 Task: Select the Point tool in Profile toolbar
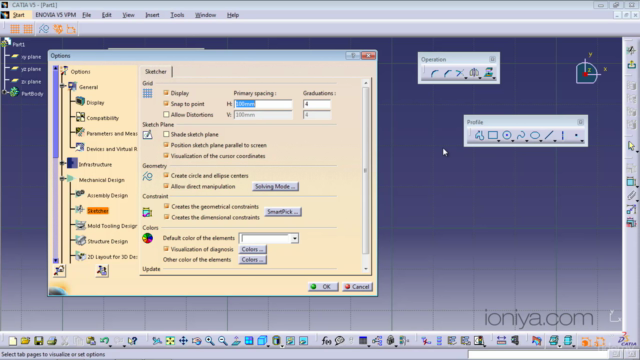576,136
